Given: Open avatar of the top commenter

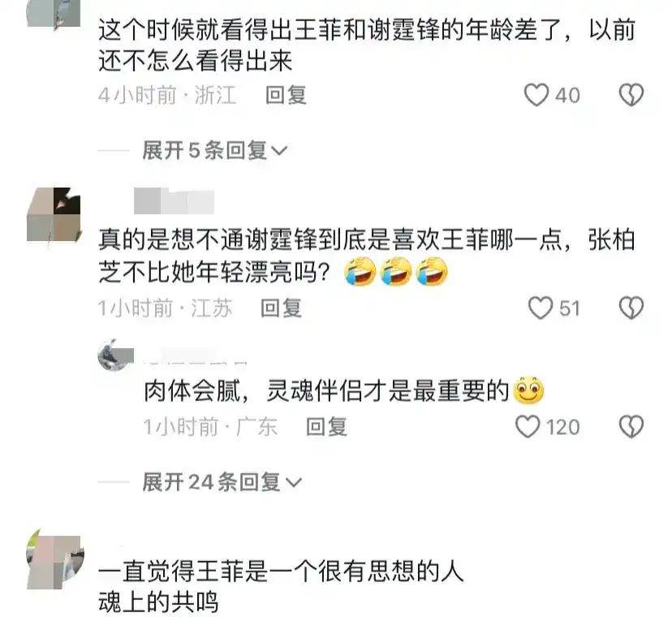Looking at the screenshot, I should pos(54,13).
